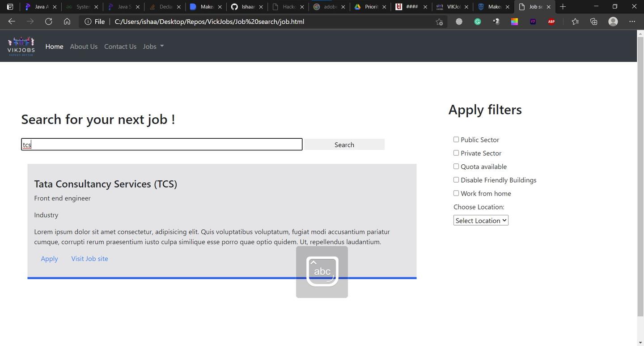This screenshot has width=644, height=346.
Task: Close the adobe Google search tab
Action: pyautogui.click(x=343, y=7)
